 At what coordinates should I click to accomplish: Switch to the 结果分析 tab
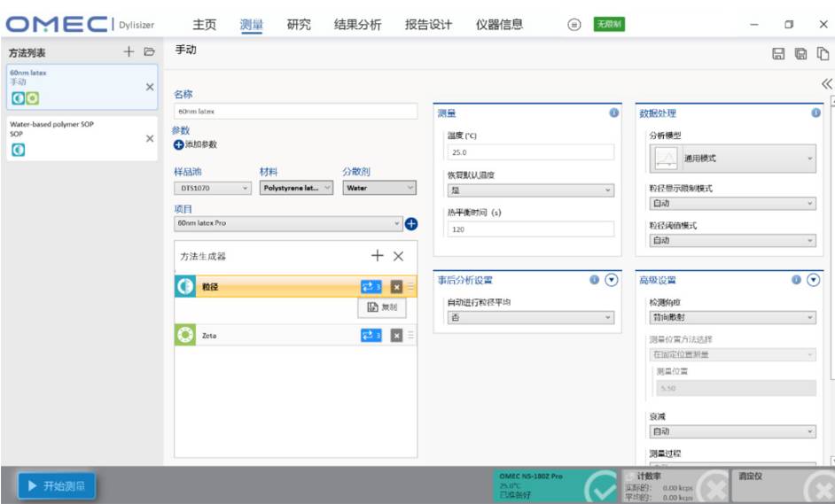[357, 25]
